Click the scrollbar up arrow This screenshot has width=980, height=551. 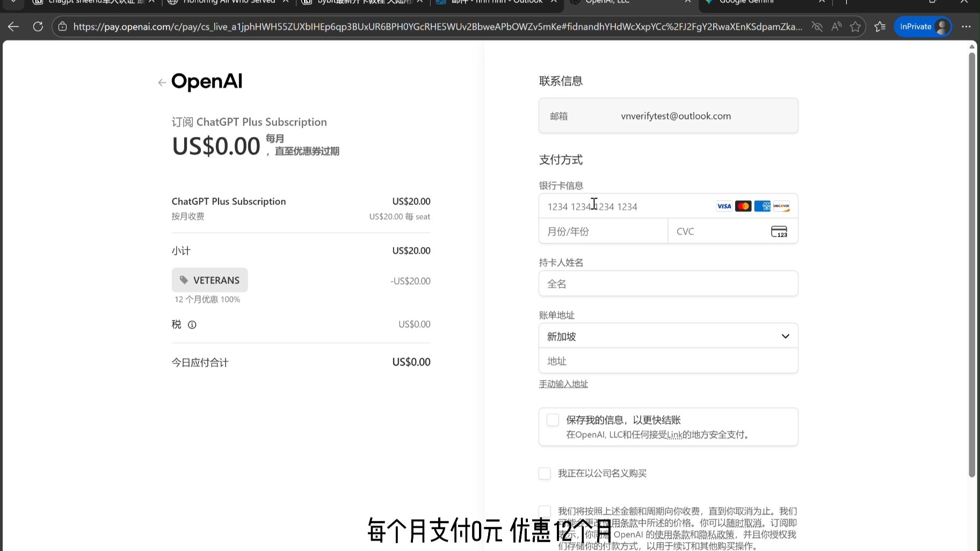971,47
